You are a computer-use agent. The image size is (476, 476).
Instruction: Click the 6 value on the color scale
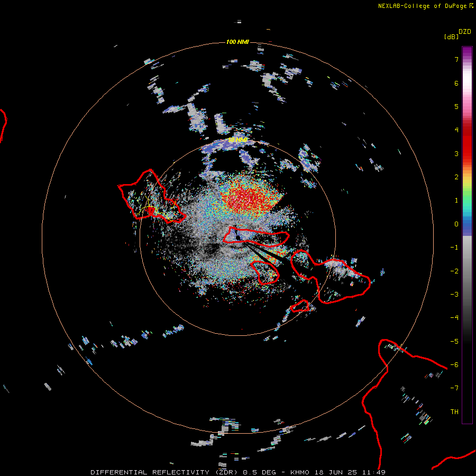point(456,83)
